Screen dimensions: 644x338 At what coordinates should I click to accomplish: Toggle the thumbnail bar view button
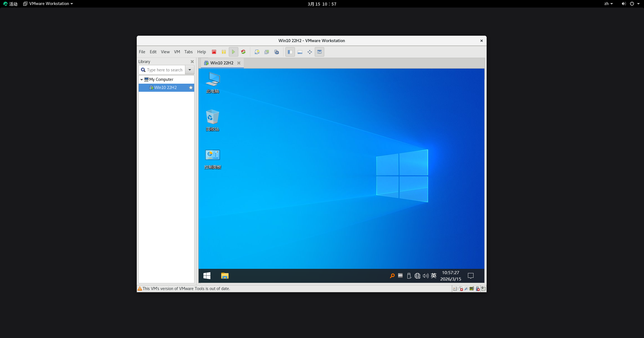[x=300, y=52]
